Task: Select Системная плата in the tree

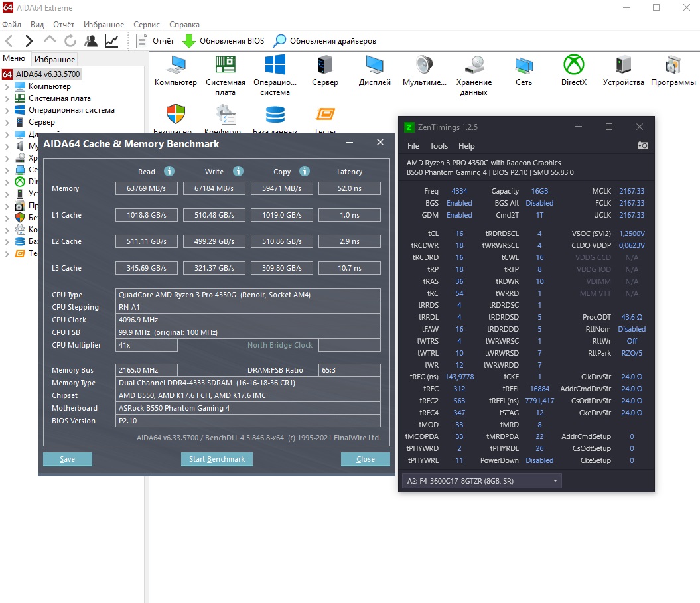Action: coord(59,98)
